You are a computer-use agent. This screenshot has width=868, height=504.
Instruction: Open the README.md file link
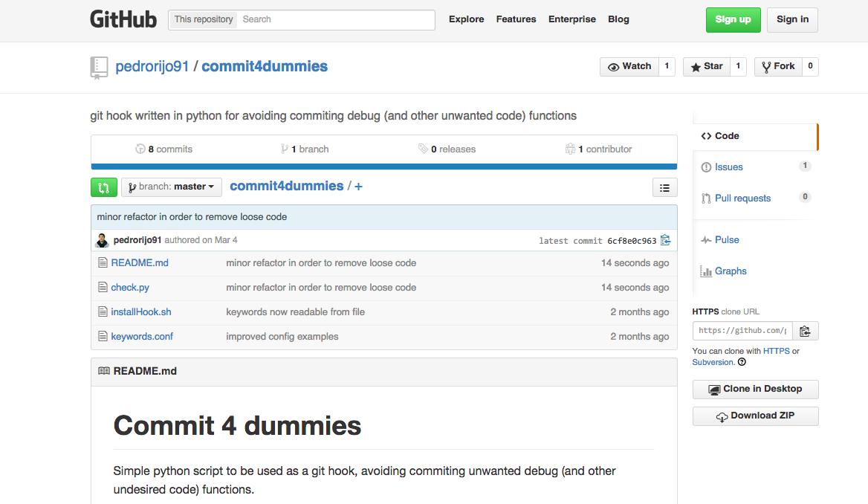click(x=140, y=262)
